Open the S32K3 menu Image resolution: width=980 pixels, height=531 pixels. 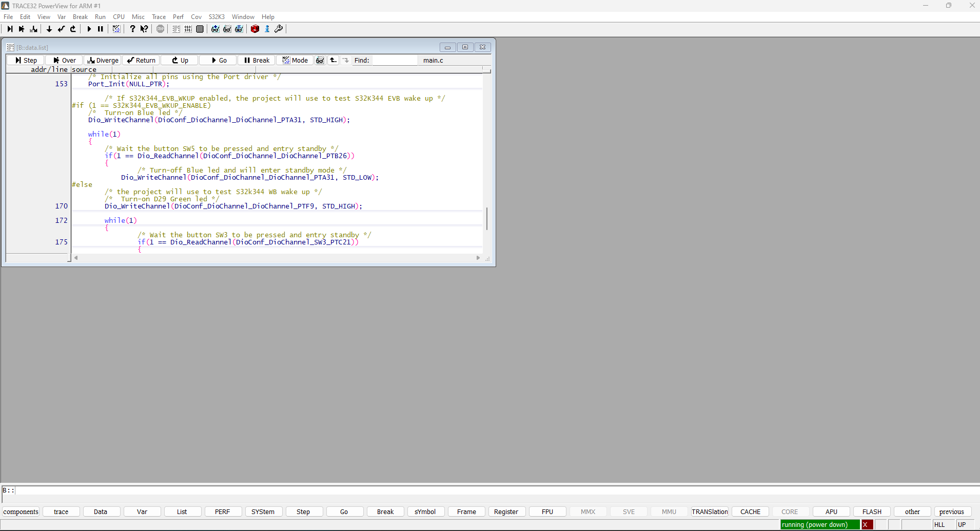click(216, 16)
